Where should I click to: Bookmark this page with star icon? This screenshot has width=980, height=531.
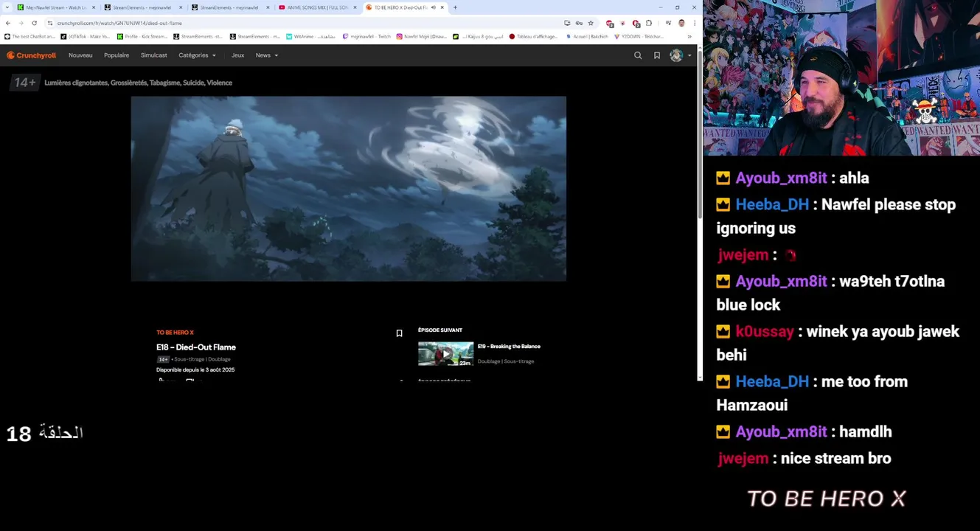[x=591, y=23]
